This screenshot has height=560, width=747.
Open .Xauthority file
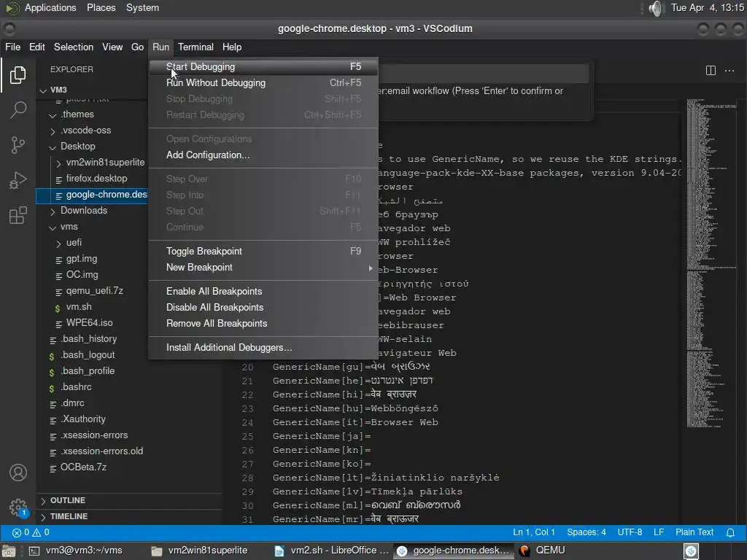[x=82, y=419]
